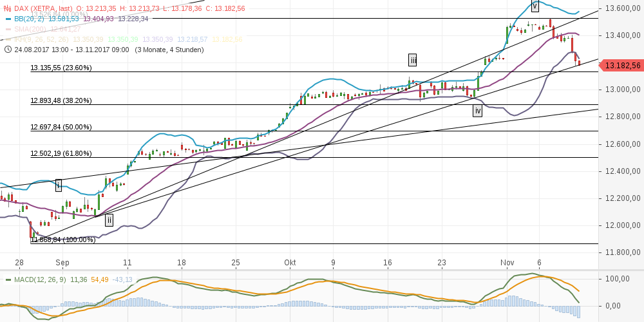The height and width of the screenshot is (322, 644).
Task: Click the 'Okt' date label on time axis
Action: (290, 263)
